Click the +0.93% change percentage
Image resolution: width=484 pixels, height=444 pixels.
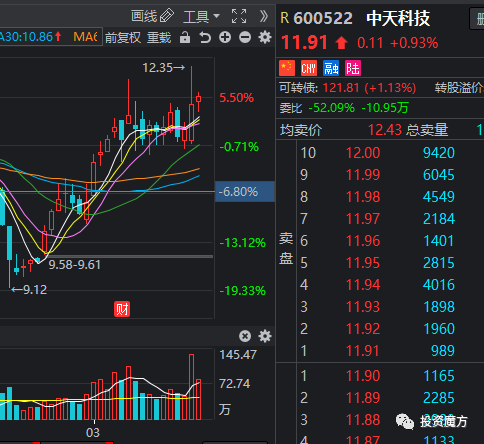pos(414,43)
